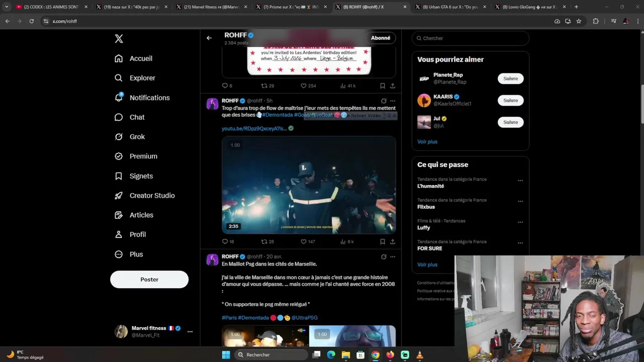
Task: Click Voir plus under trends
Action: (427, 264)
